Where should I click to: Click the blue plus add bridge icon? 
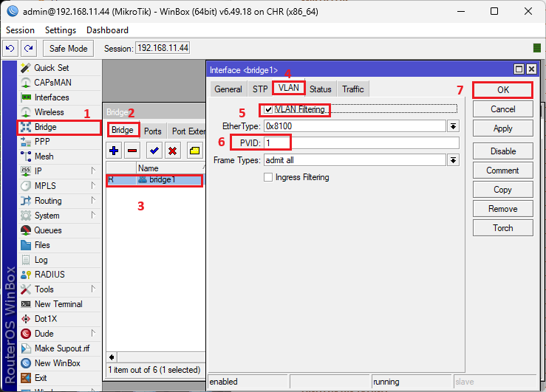click(114, 151)
